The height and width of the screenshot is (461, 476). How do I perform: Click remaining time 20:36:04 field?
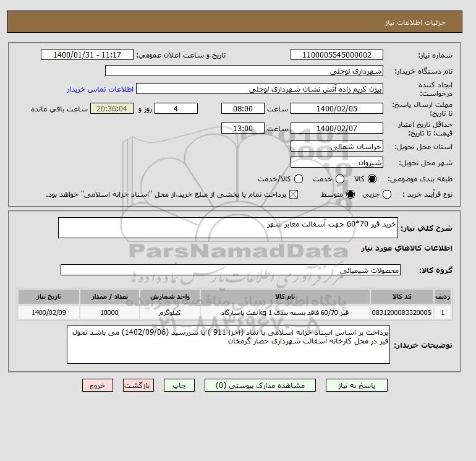(112, 108)
